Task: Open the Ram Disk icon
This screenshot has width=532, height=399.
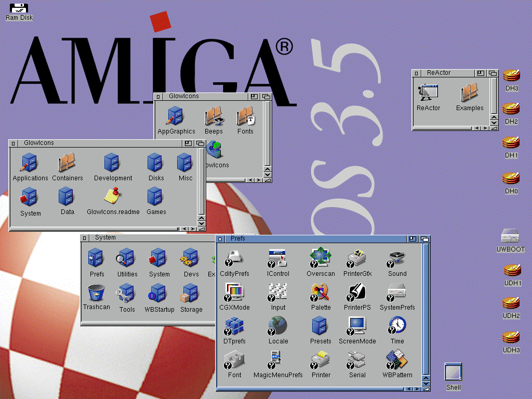Action: (18, 7)
